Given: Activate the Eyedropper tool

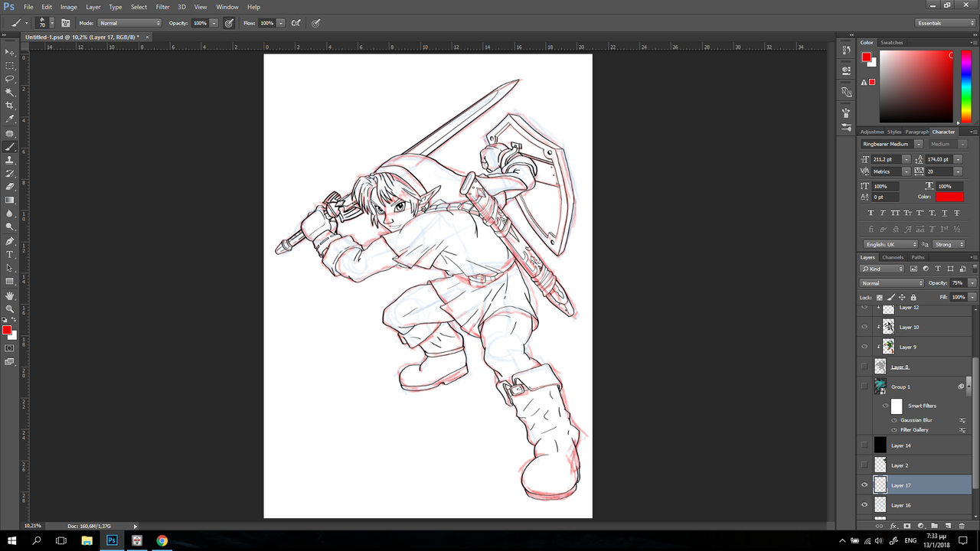Looking at the screenshot, I should pyautogui.click(x=10, y=119).
